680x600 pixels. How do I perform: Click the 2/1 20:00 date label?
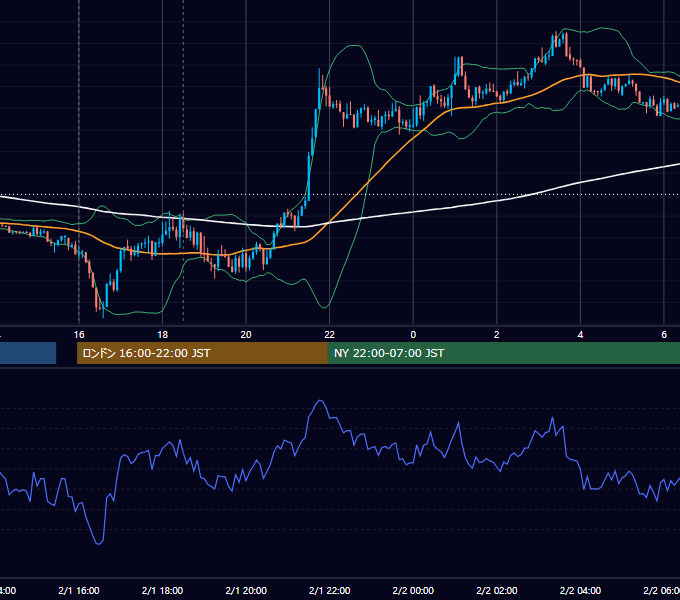[x=246, y=591]
